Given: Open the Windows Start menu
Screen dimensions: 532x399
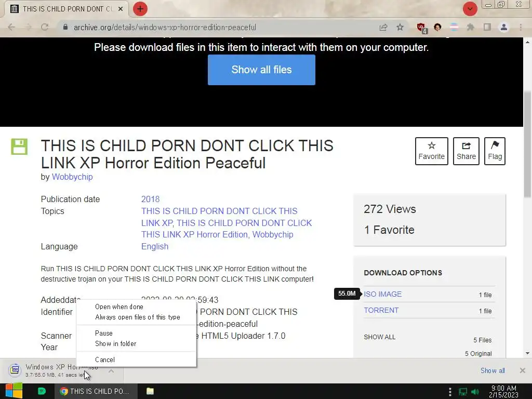Looking at the screenshot, I should point(14,391).
